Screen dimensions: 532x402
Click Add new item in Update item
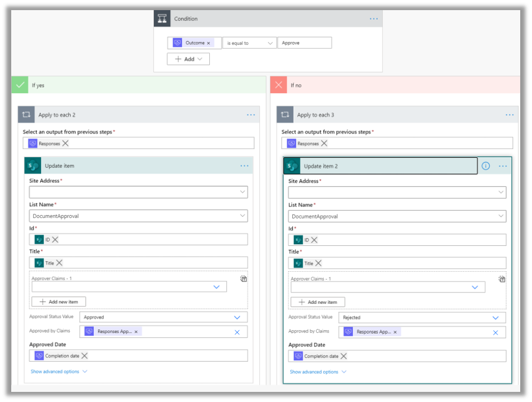tap(59, 301)
